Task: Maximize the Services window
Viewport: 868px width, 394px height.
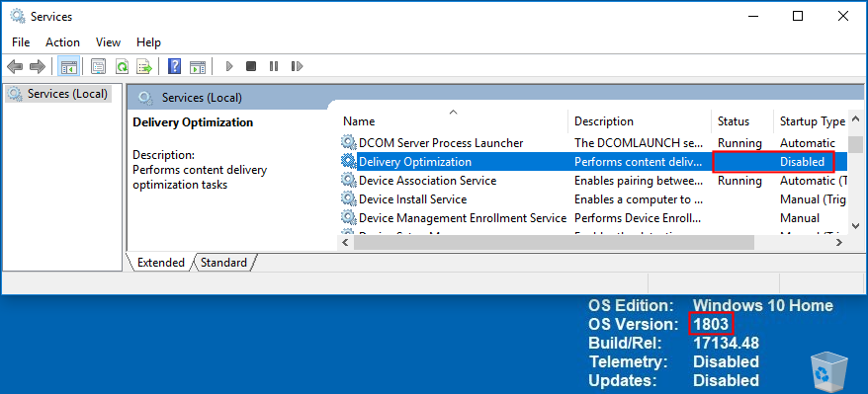Action: click(798, 16)
